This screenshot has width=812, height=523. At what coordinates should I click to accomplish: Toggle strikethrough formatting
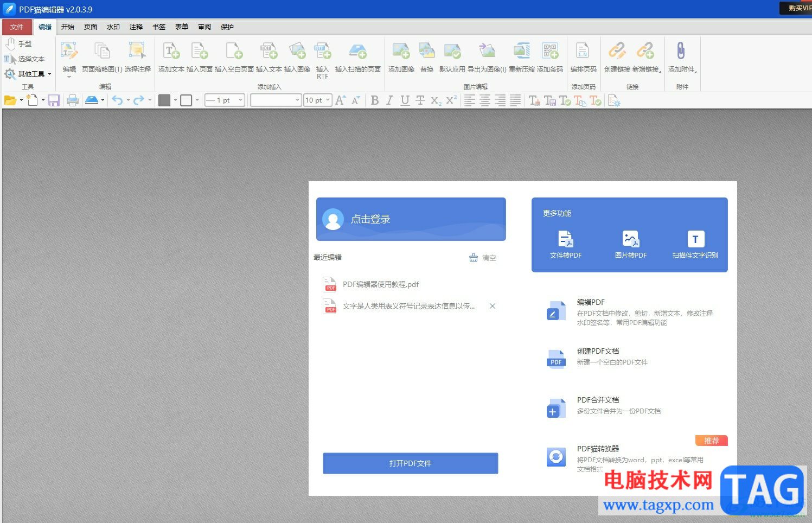(x=420, y=100)
